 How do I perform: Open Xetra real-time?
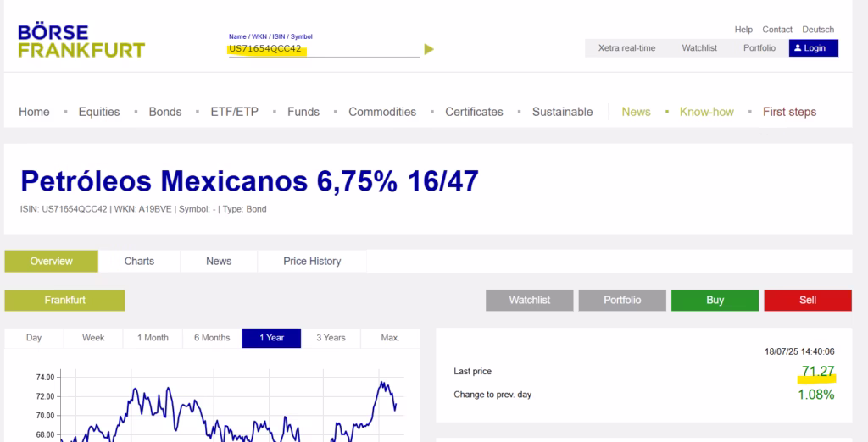[x=626, y=48]
